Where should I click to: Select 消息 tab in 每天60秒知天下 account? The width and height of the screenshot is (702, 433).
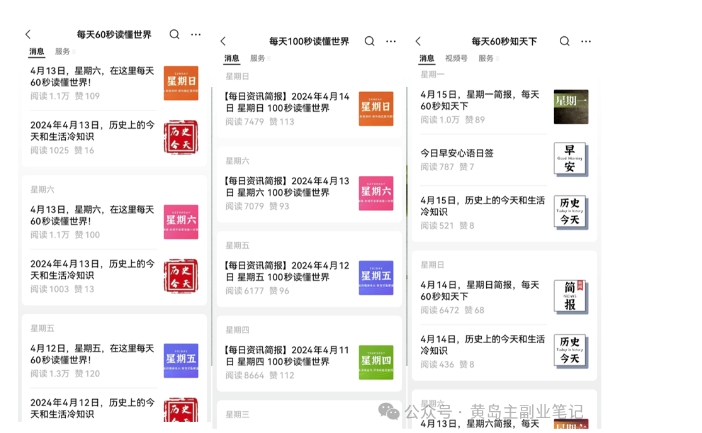point(427,59)
